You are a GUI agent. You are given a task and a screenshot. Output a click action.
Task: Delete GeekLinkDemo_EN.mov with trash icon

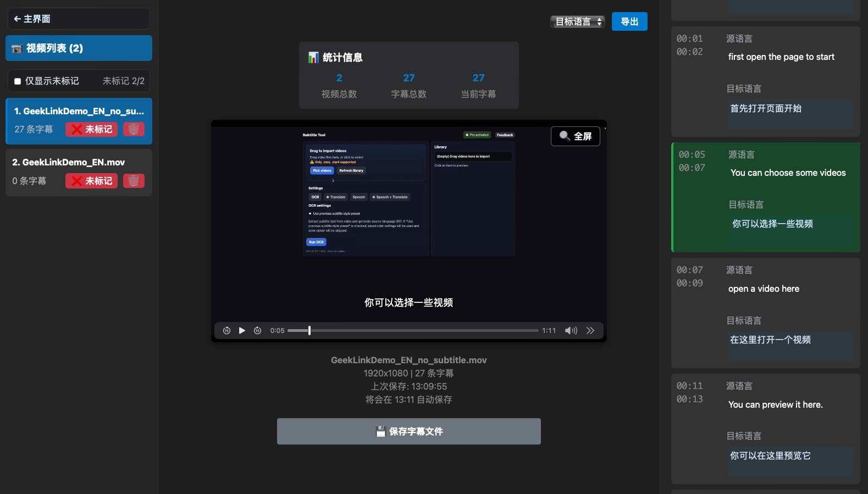[x=134, y=181]
